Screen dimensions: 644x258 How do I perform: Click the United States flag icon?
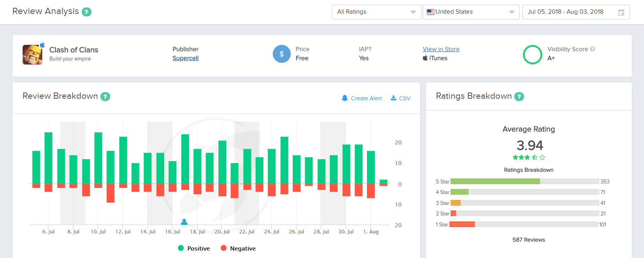(431, 12)
